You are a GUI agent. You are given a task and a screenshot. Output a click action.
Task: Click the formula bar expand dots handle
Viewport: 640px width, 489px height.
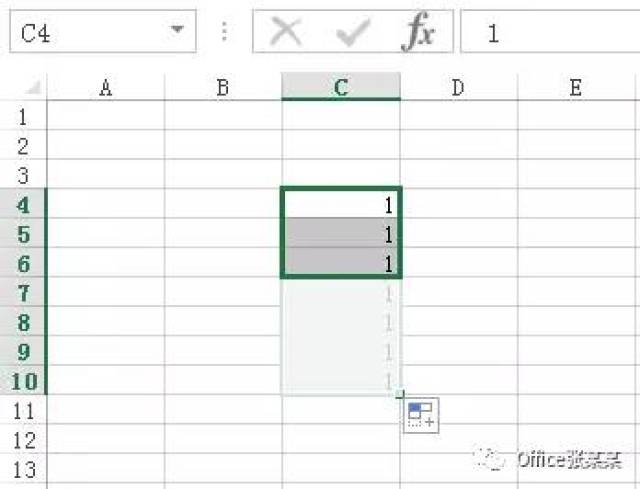[224, 33]
